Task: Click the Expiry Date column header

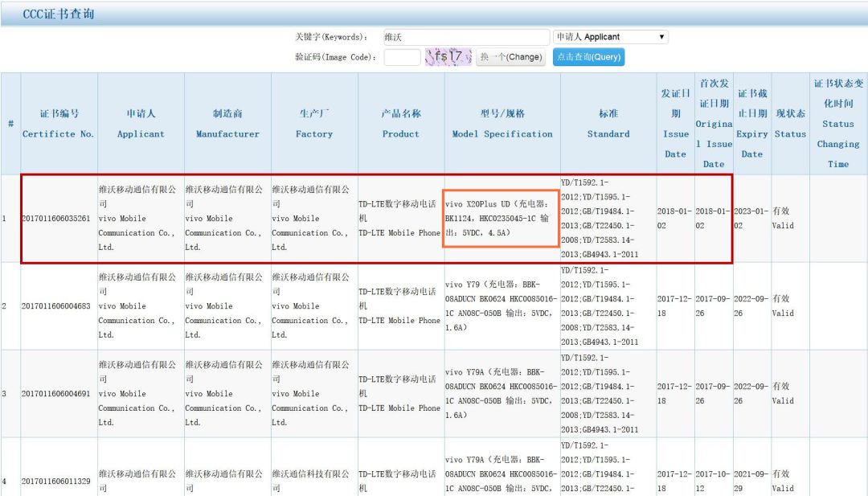Action: pyautogui.click(x=751, y=124)
